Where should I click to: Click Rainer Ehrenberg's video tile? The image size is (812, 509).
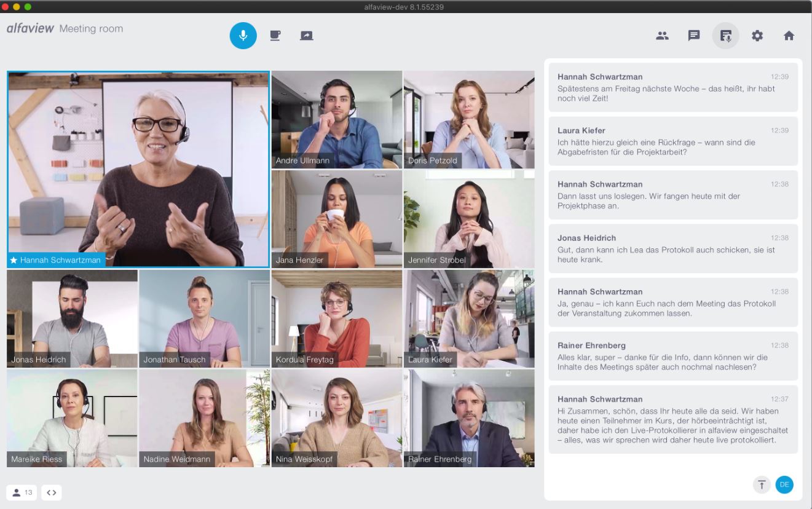tap(469, 418)
